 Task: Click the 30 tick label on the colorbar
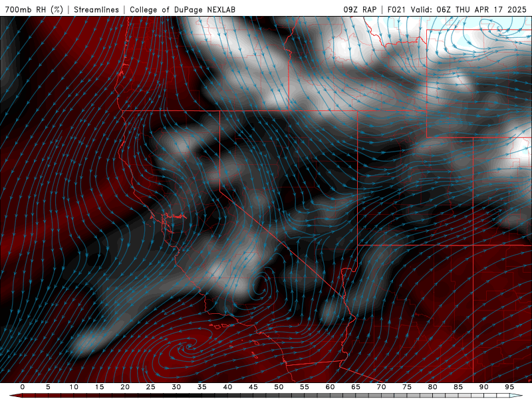coord(176,387)
